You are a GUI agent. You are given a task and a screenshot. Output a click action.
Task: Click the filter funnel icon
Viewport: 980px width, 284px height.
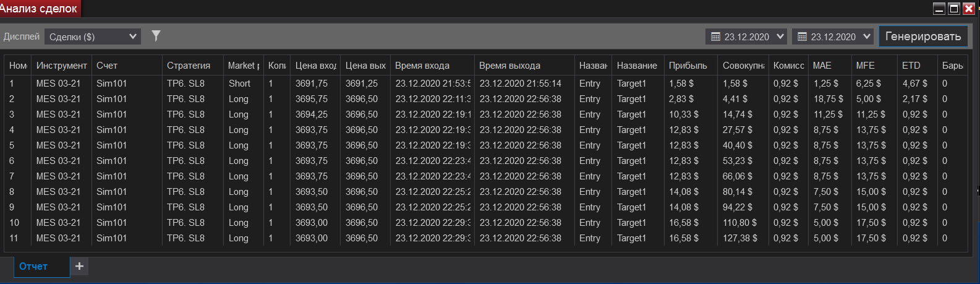click(x=156, y=36)
